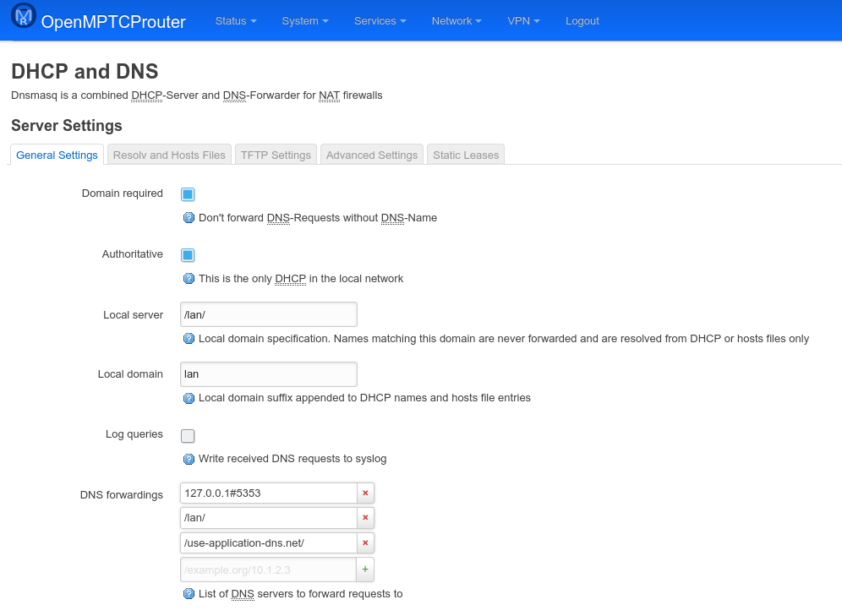This screenshot has height=616, width=842.
Task: Click the Logout link
Action: pyautogui.click(x=582, y=20)
